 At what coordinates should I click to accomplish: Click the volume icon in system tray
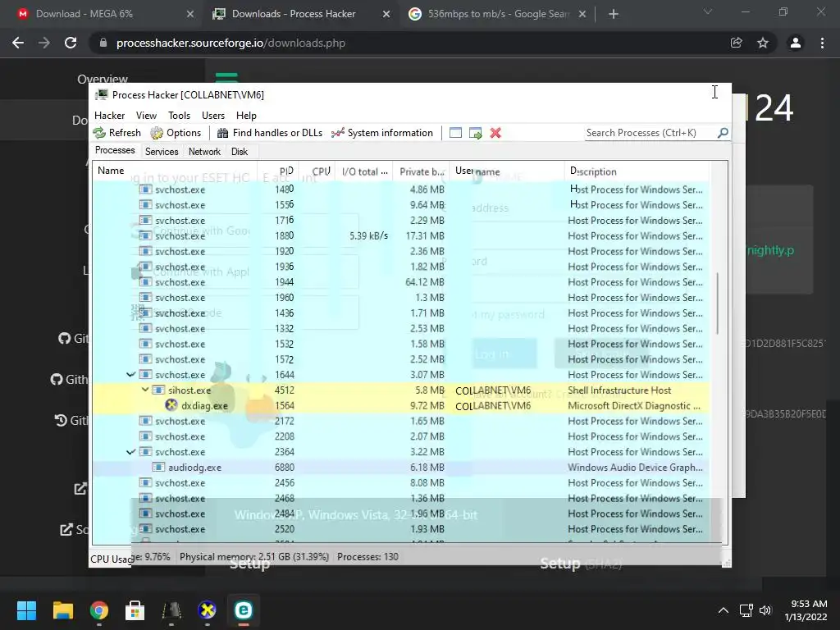(x=765, y=610)
